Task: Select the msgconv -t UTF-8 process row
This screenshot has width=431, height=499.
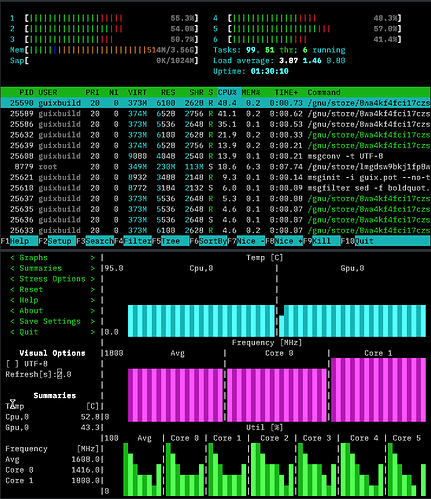Action: point(215,156)
